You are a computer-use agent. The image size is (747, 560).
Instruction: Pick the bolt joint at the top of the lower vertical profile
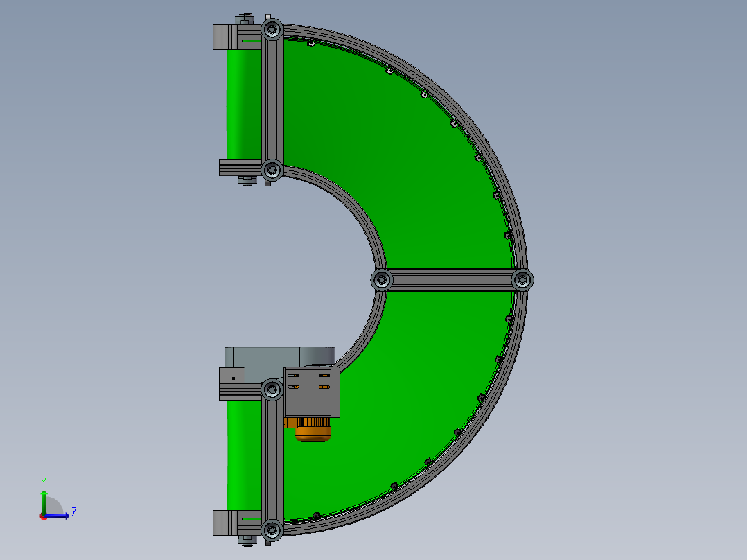coord(272,390)
